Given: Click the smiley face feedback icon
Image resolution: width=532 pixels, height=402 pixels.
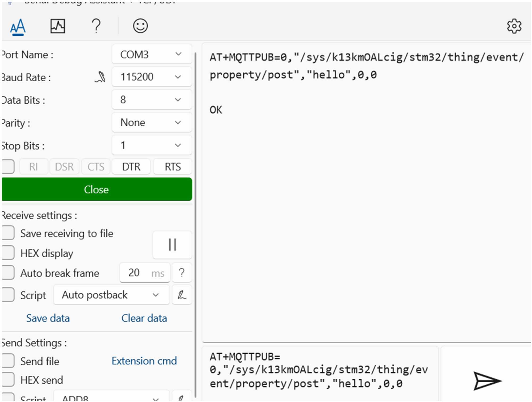Looking at the screenshot, I should (140, 26).
